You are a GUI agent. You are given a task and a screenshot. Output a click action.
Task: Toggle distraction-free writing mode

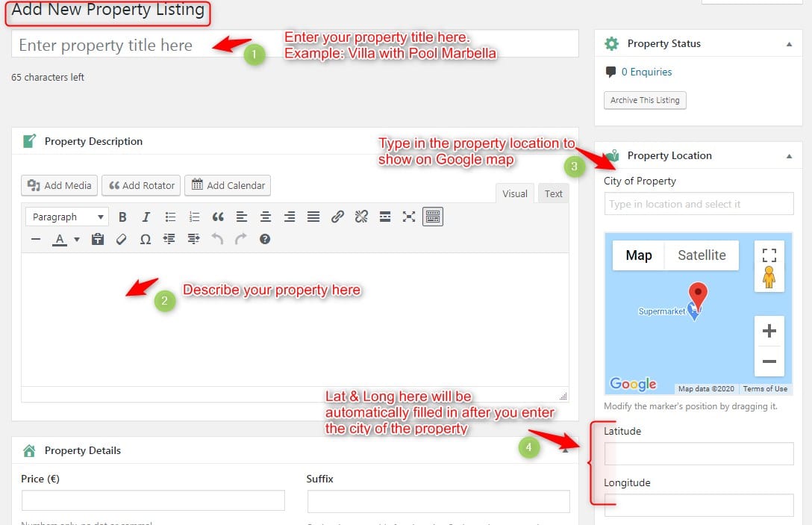tap(409, 217)
